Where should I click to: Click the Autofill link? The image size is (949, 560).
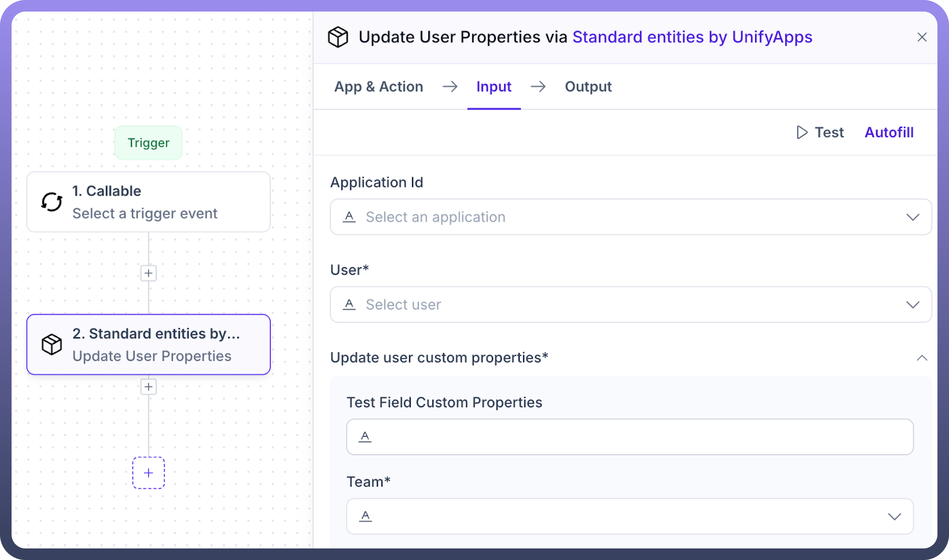(889, 132)
